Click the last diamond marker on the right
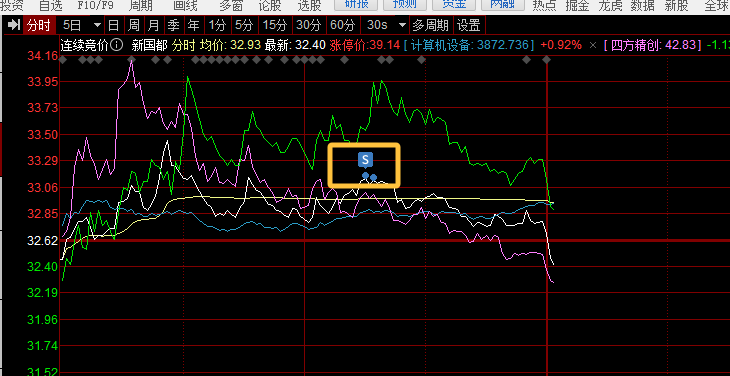Screen dimensions: 730x376 (x=547, y=60)
